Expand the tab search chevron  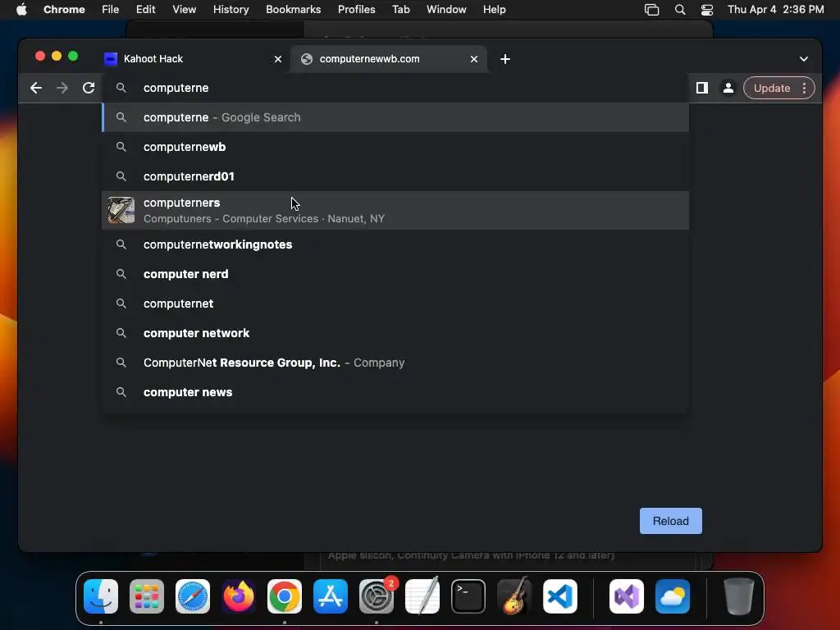(x=804, y=59)
